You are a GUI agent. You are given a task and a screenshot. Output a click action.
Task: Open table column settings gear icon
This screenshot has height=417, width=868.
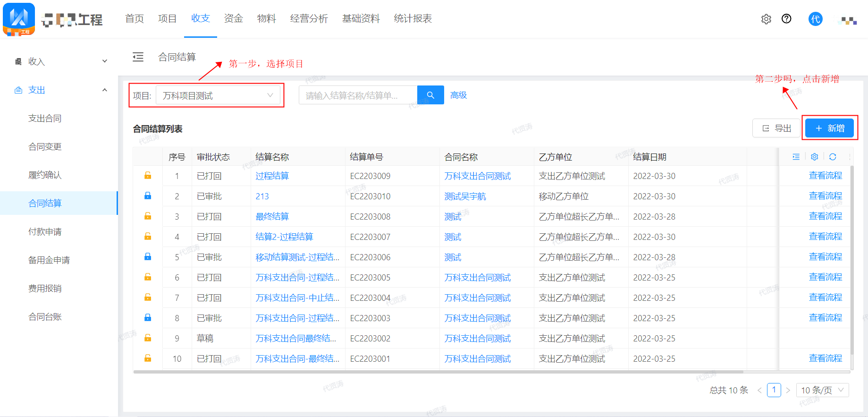814,157
